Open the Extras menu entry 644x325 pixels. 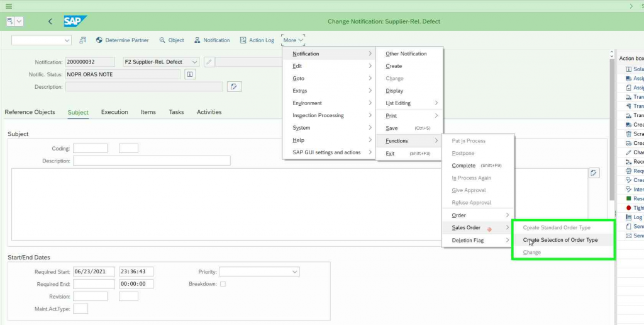[328, 91]
